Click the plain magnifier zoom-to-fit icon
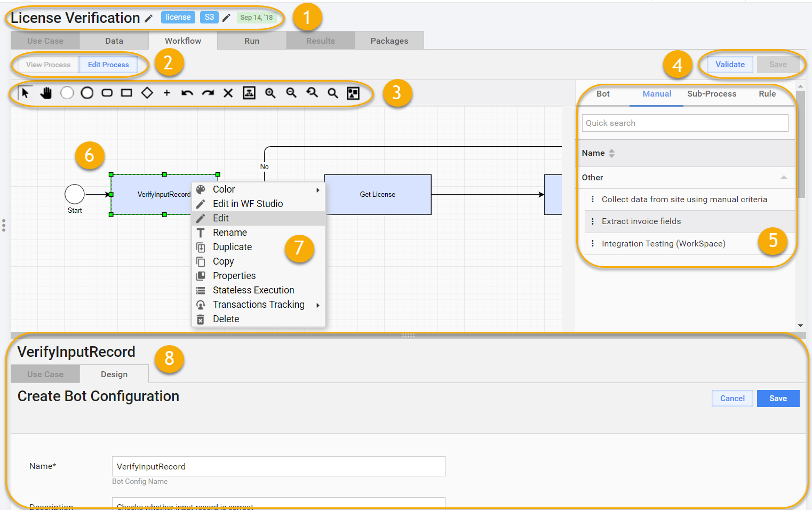The width and height of the screenshot is (812, 510). [x=333, y=93]
